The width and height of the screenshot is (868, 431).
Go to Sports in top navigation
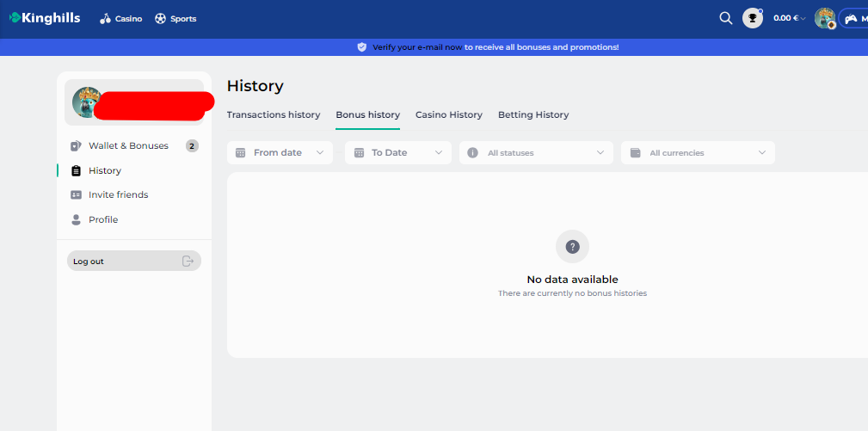click(x=175, y=19)
